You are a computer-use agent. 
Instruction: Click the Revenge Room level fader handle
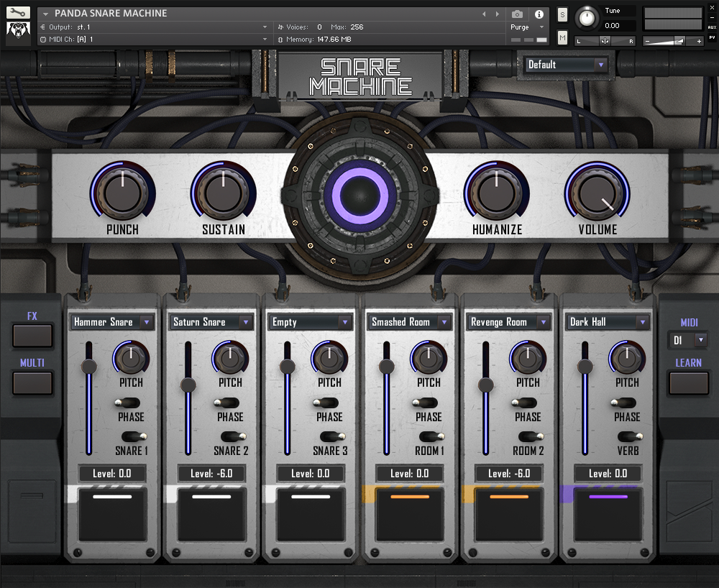[x=486, y=385]
